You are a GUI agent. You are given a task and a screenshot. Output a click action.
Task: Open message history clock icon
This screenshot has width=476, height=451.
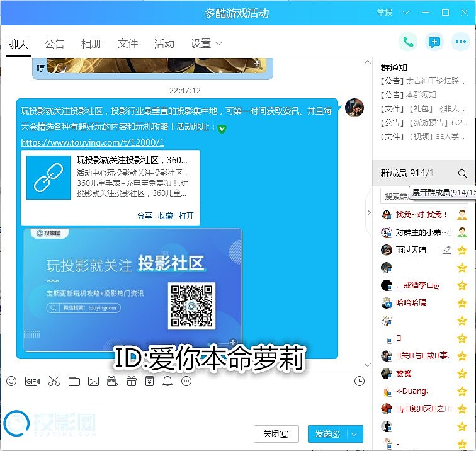(x=360, y=381)
